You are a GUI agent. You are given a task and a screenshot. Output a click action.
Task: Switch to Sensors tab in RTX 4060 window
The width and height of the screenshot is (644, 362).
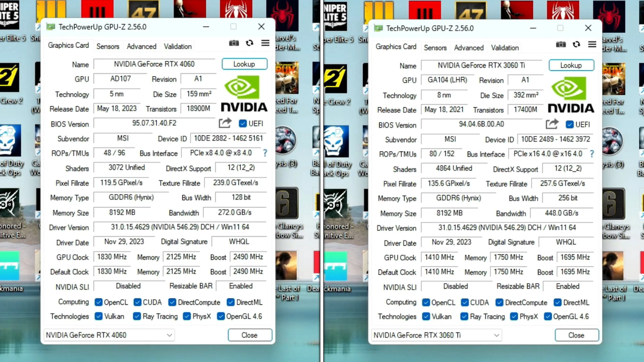click(108, 47)
